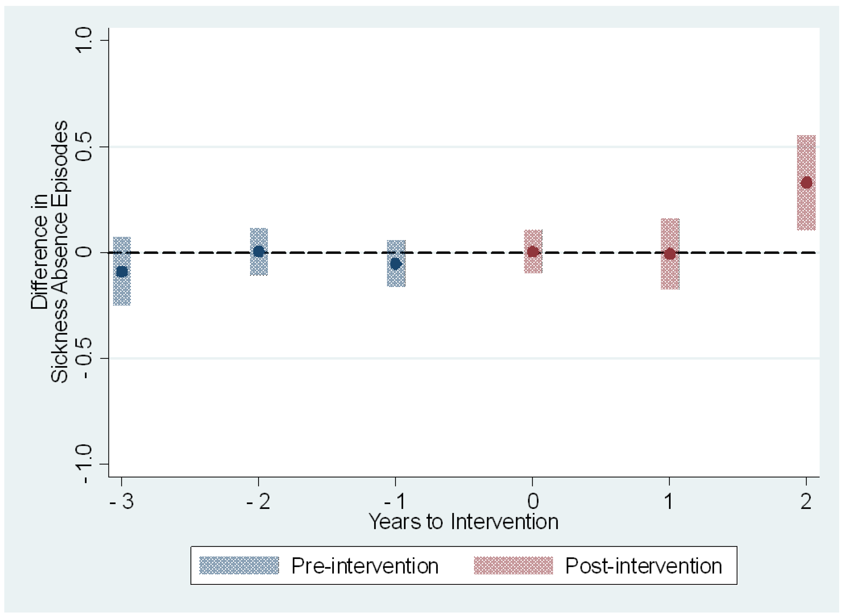
Task: Click the 1.0 tick label on y-axis
Action: pyautogui.click(x=84, y=40)
